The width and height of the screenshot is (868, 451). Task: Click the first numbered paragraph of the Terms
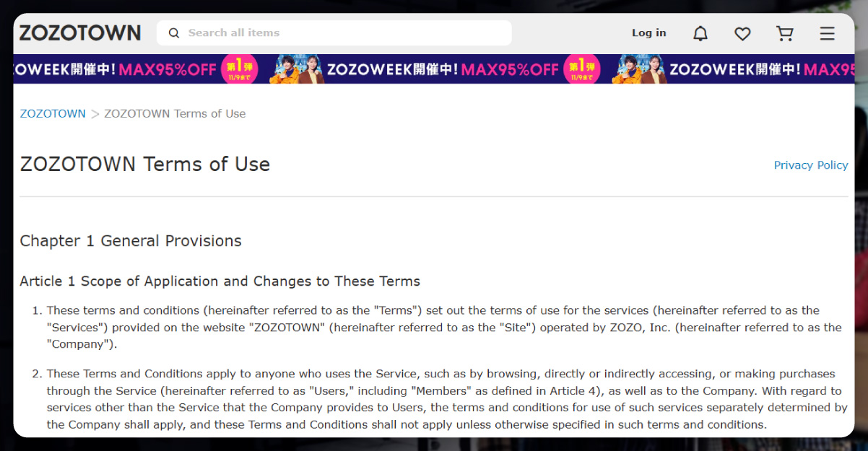coord(433,327)
